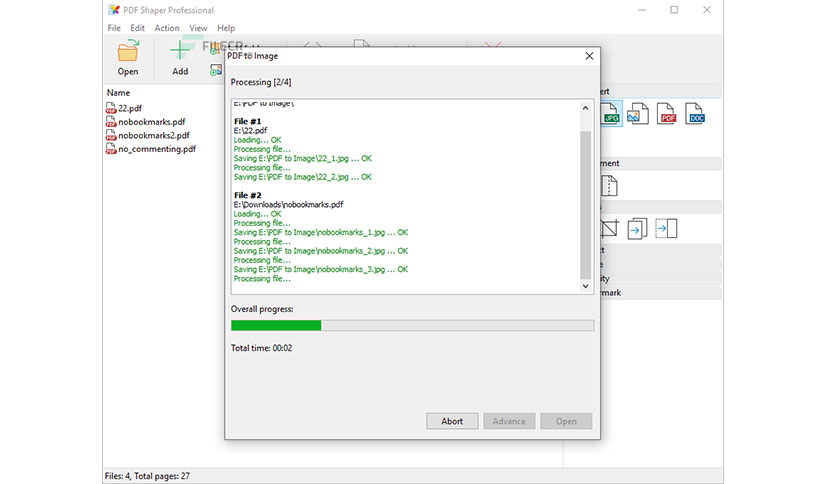This screenshot has height=484, width=836.
Task: Click 'Processing [2/4]' status text
Action: 261,82
